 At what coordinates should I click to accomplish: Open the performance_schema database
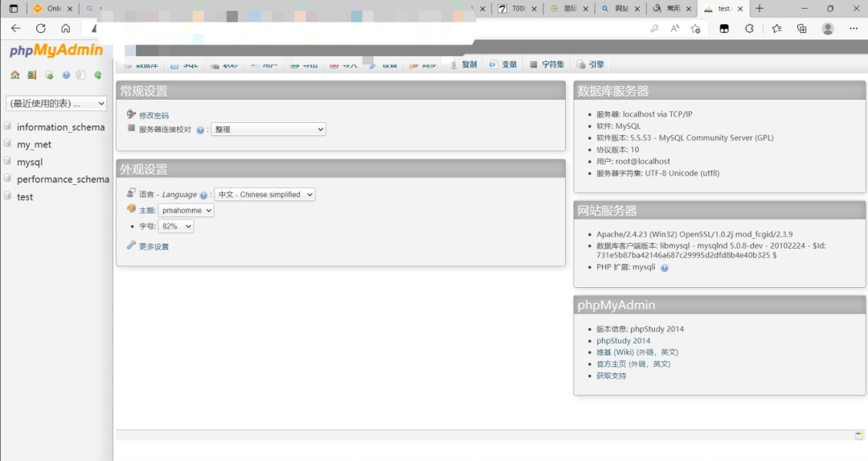[63, 179]
